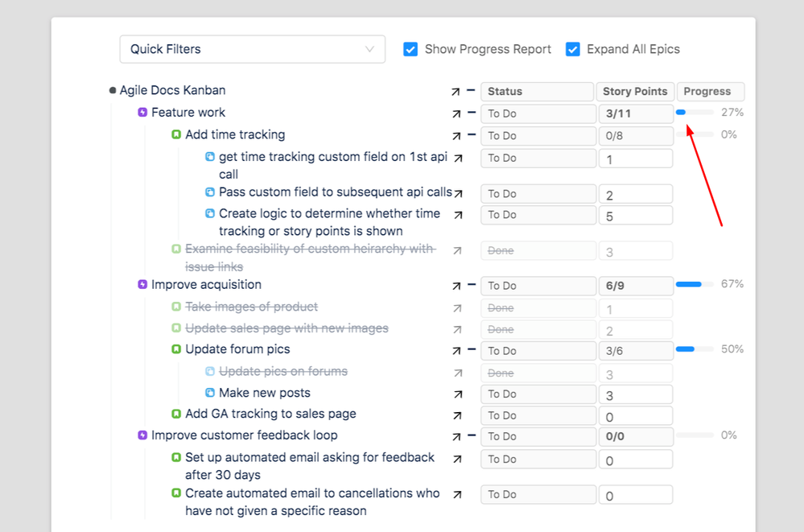Uncheck the "Show Progress Report" checkbox
The height and width of the screenshot is (532, 804).
coord(410,49)
